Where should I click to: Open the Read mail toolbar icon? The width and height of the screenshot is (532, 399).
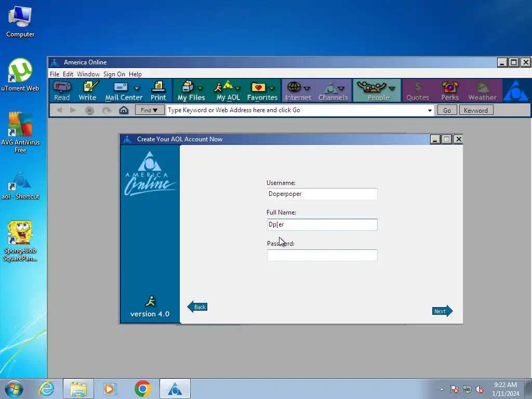[x=62, y=90]
